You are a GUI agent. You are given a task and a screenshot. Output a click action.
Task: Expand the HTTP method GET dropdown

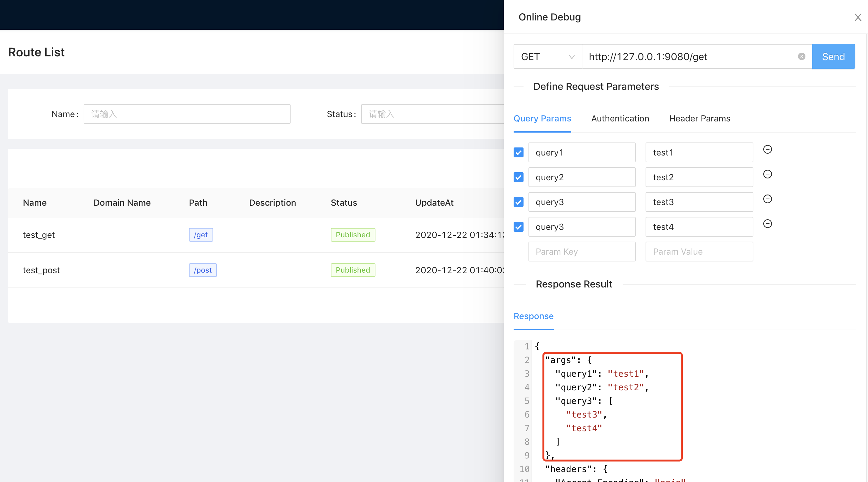click(x=547, y=56)
